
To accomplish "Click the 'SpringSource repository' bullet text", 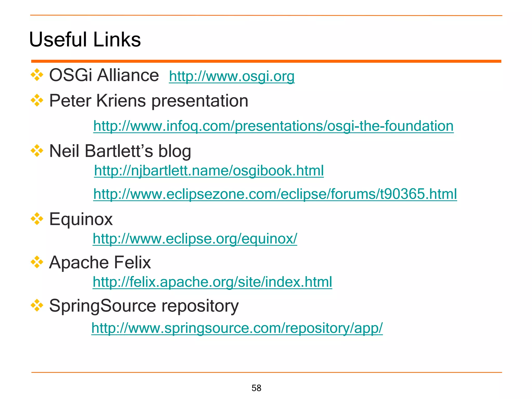I will pyautogui.click(x=144, y=306).
